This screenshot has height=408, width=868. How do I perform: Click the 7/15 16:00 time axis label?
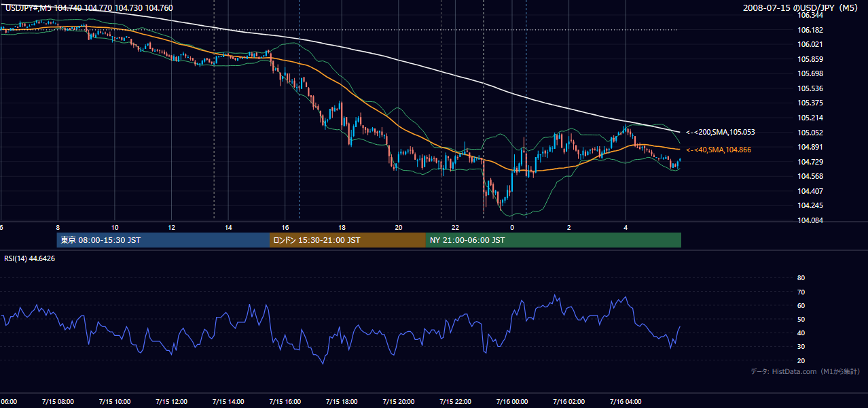click(x=285, y=401)
